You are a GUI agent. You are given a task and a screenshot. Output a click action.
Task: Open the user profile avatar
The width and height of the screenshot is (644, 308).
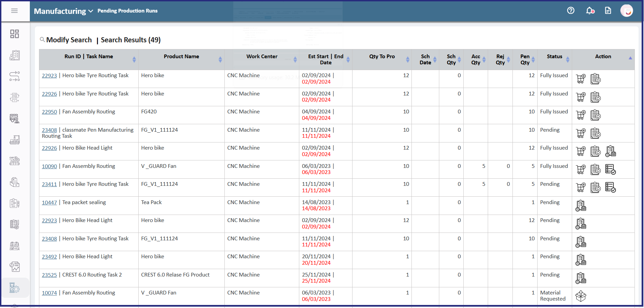point(627,11)
